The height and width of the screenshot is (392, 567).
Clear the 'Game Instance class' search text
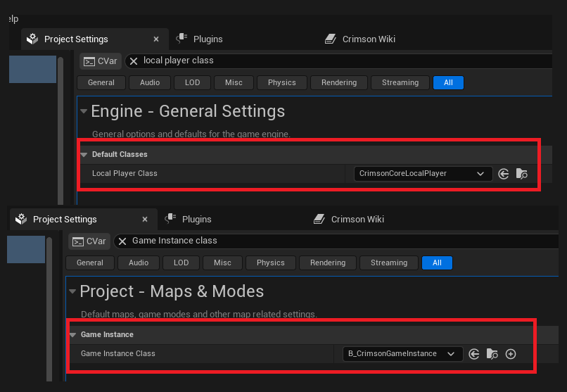pos(122,241)
